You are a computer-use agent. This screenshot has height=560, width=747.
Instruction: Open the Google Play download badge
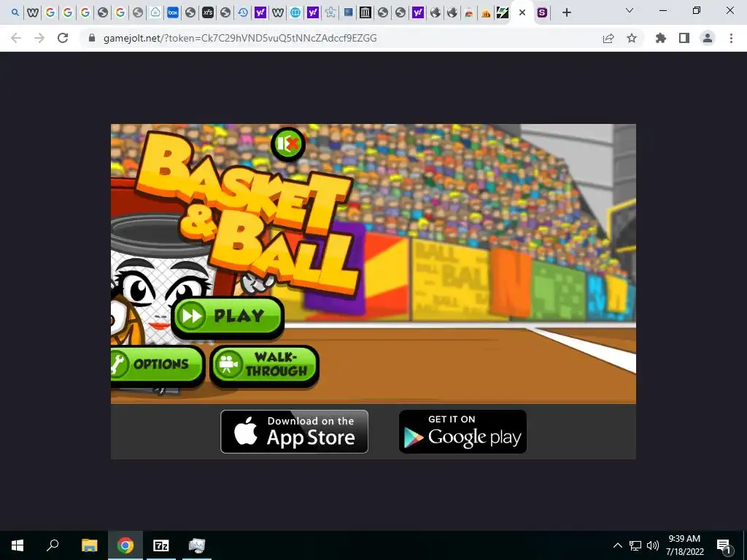(x=462, y=432)
